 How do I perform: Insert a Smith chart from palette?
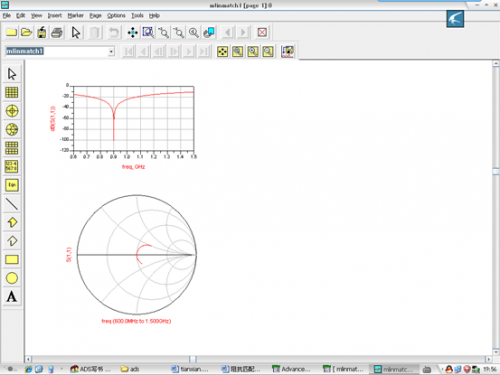click(12, 129)
